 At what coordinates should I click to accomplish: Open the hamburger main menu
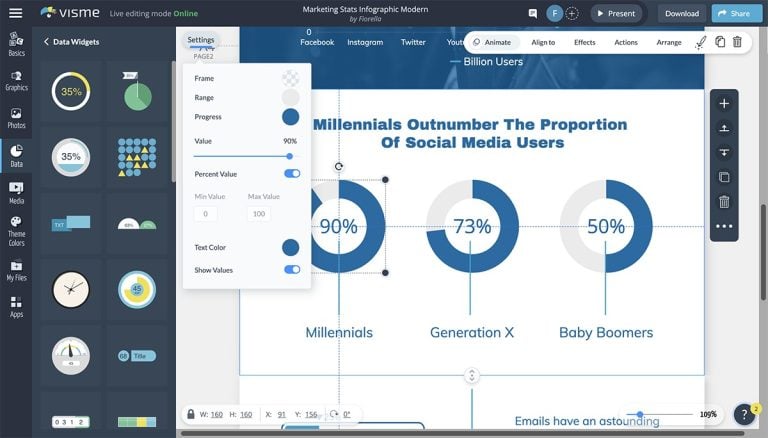pyautogui.click(x=15, y=13)
